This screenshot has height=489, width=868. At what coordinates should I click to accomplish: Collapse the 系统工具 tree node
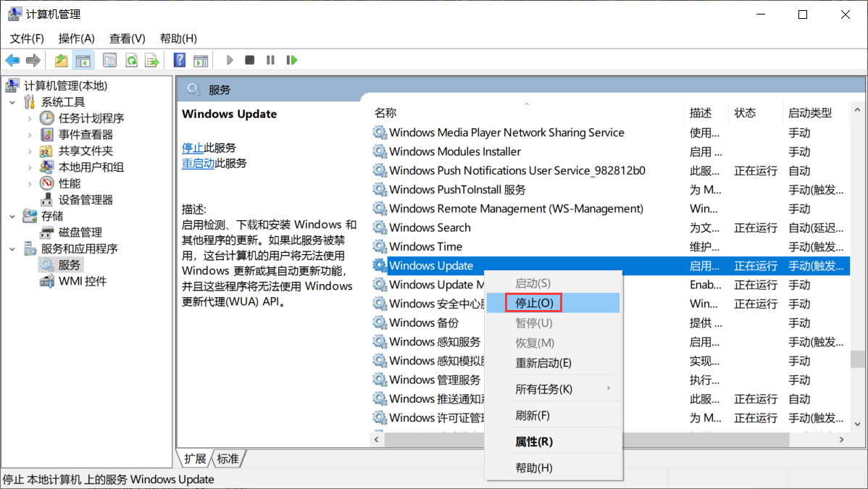coord(12,102)
